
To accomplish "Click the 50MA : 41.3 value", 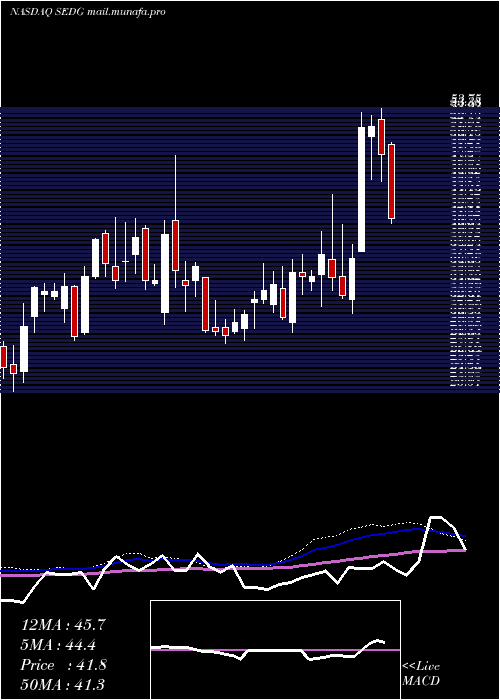I will tap(63, 685).
